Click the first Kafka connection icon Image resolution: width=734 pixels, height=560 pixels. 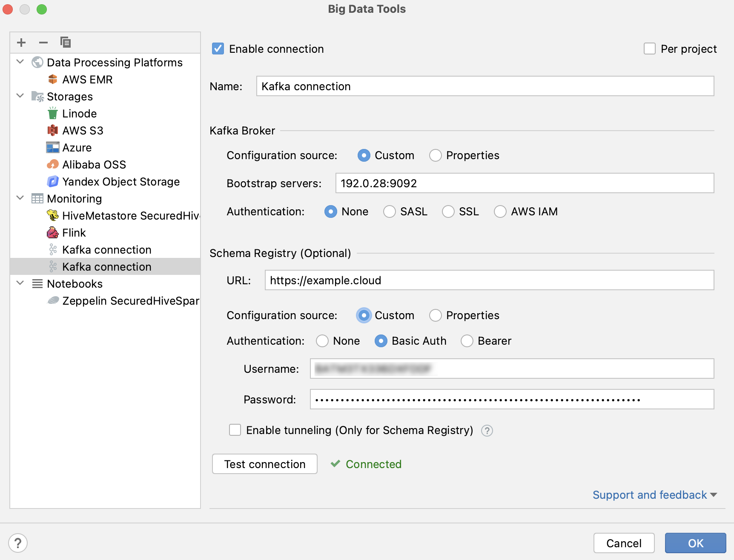pyautogui.click(x=53, y=250)
